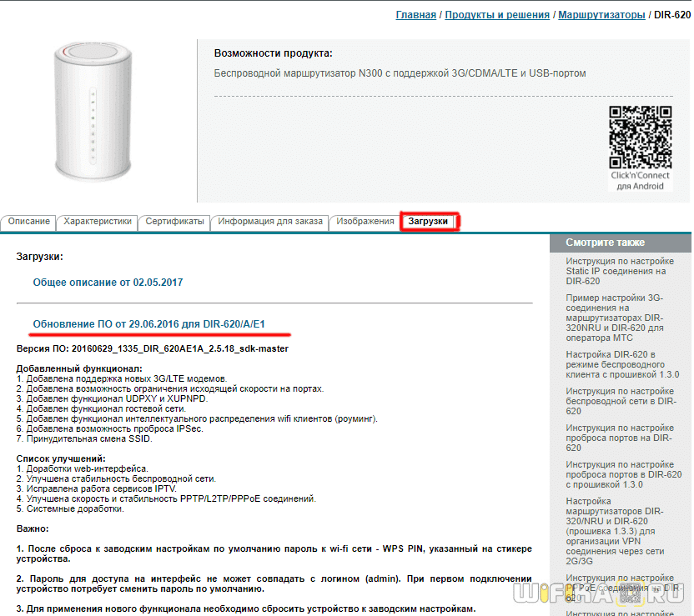Open Общее описание от 02.05.2017 download
Screen dimensions: 694x616
pyautogui.click(x=108, y=282)
